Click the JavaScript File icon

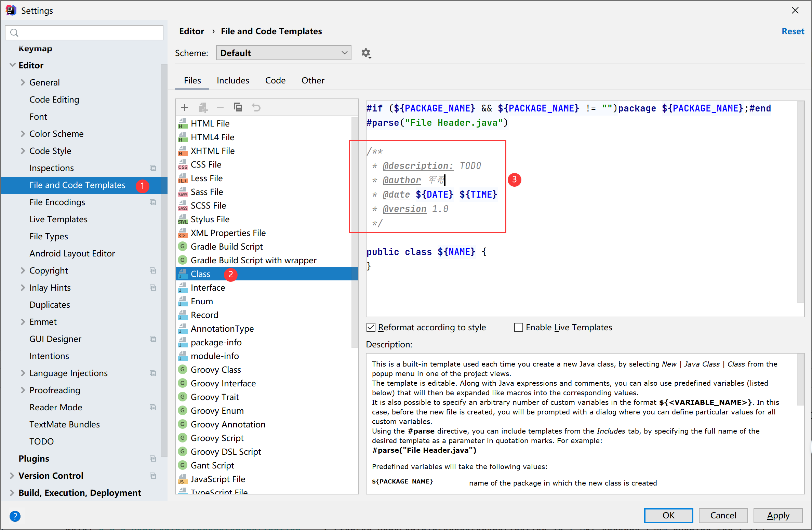click(x=183, y=479)
